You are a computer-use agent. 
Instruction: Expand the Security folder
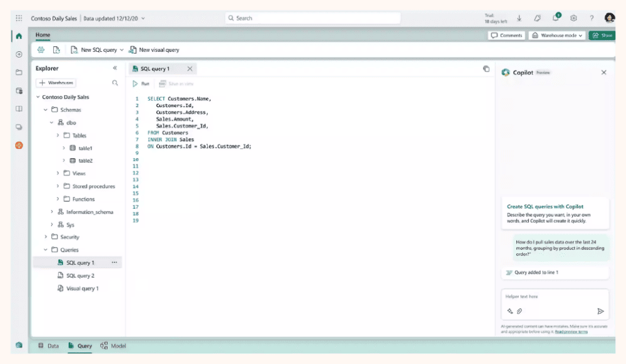click(46, 237)
